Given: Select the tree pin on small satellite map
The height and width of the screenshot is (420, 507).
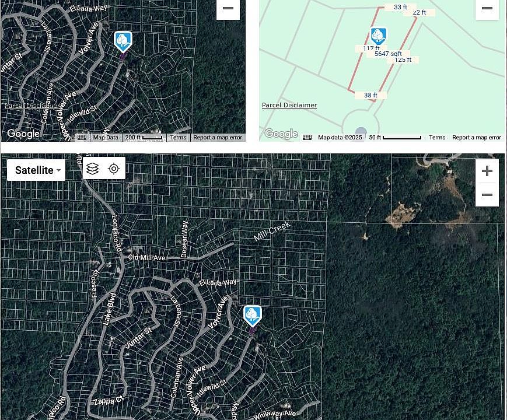Looking at the screenshot, I should [x=123, y=42].
